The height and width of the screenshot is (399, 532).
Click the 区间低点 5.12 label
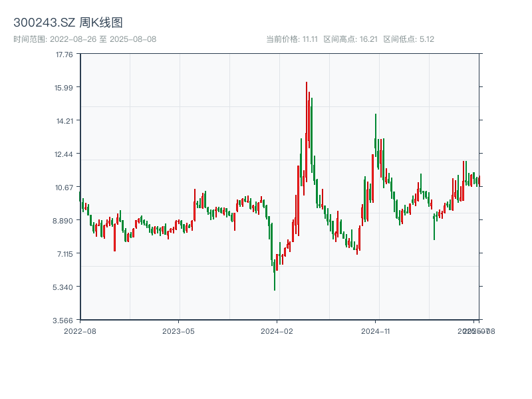click(408, 39)
